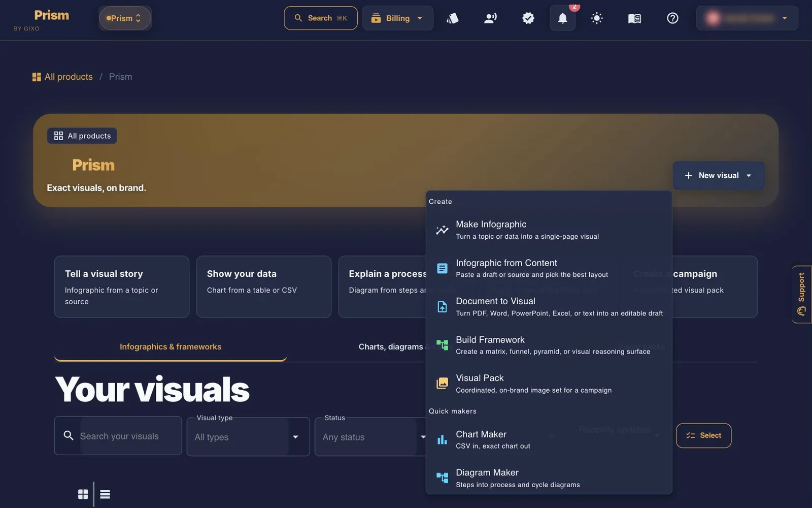Image resolution: width=812 pixels, height=508 pixels.
Task: Click magnifier icon in visuals search
Action: coord(68,435)
